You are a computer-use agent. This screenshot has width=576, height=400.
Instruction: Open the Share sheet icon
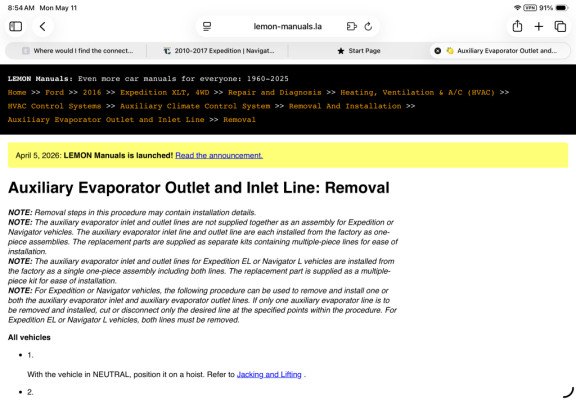pyautogui.click(x=517, y=26)
